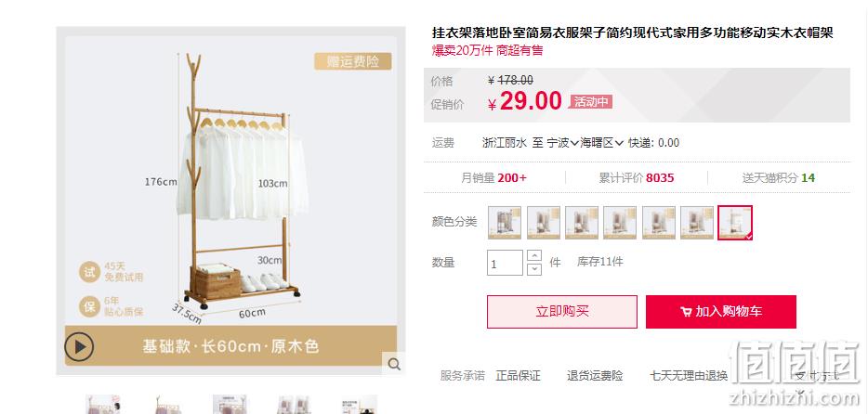This screenshot has width=868, height=414.
Task: Select the first color option swatch
Action: pos(505,223)
